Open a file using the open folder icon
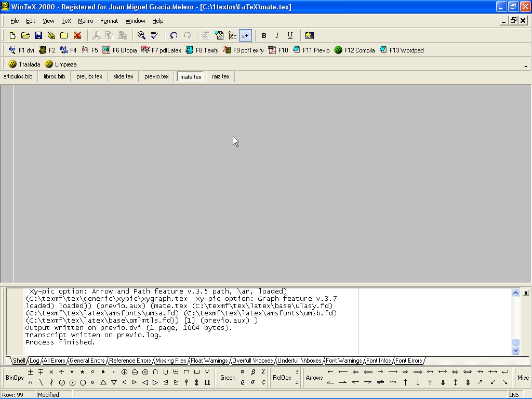 pos(25,35)
